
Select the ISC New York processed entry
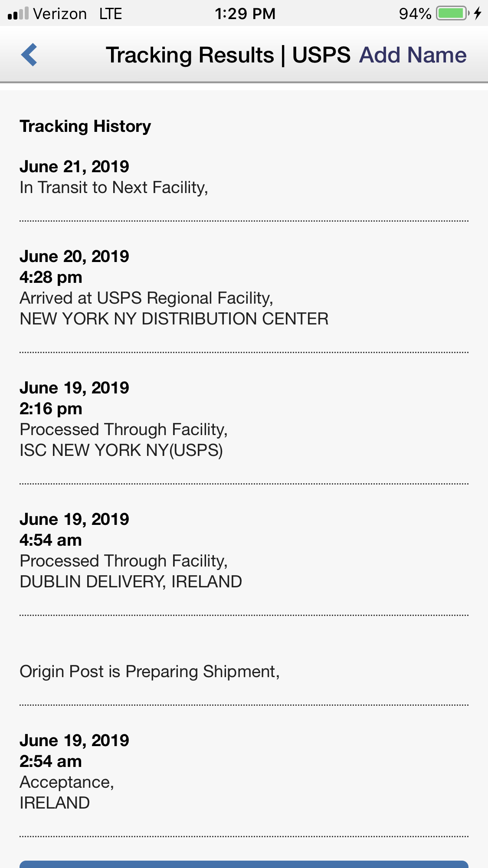click(244, 419)
